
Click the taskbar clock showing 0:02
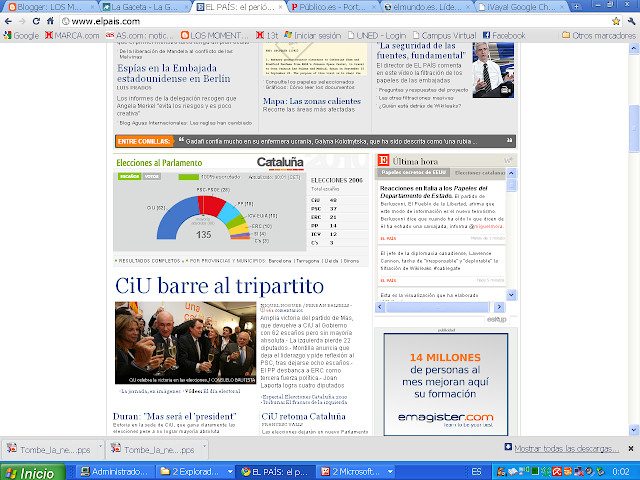(x=621, y=472)
